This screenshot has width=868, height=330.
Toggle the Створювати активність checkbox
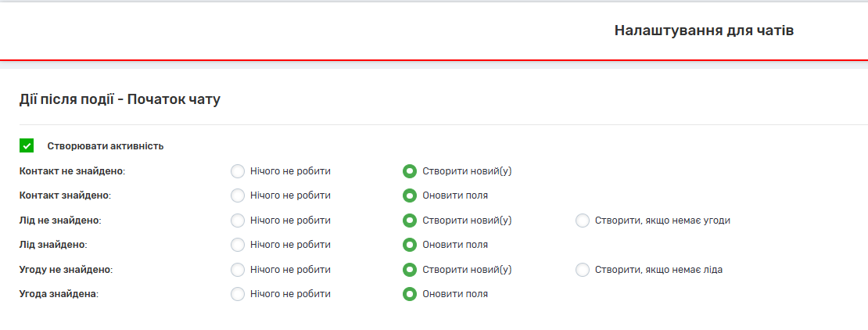click(27, 145)
